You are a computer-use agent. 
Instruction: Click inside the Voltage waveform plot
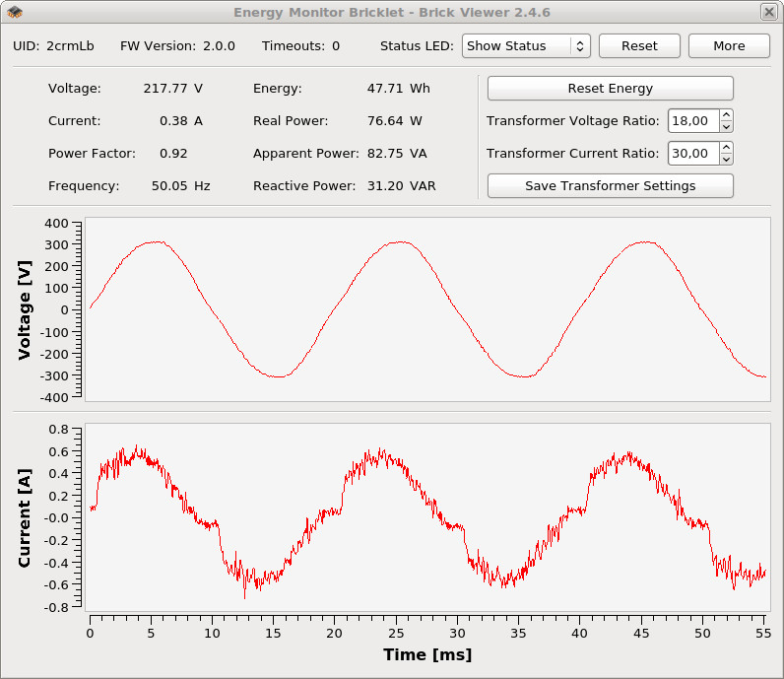[x=426, y=308]
